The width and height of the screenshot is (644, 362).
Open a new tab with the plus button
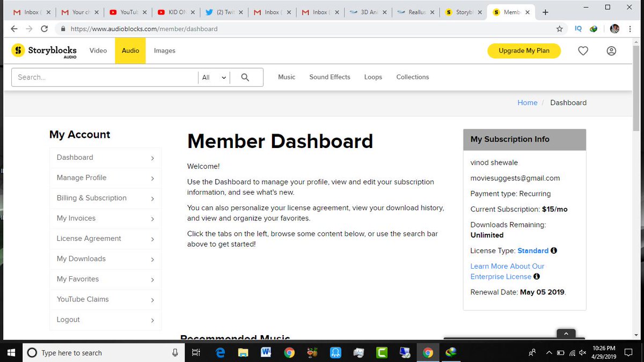545,12
